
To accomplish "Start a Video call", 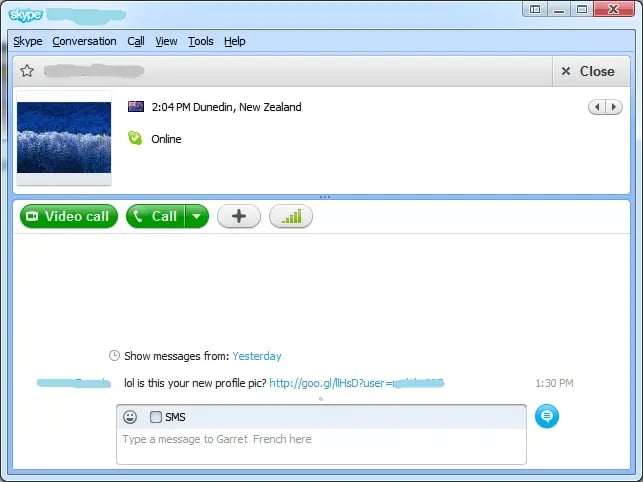I will pos(68,216).
